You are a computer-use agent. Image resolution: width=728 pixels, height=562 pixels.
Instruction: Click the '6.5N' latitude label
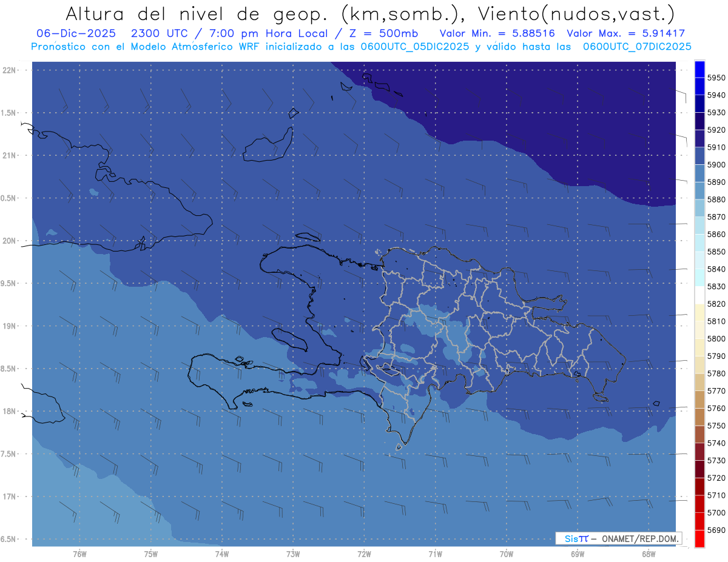(8, 540)
